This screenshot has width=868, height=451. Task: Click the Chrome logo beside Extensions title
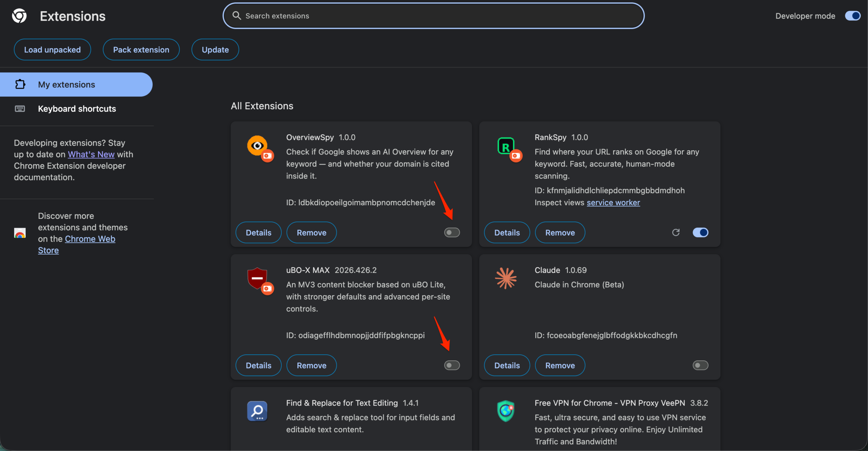19,16
